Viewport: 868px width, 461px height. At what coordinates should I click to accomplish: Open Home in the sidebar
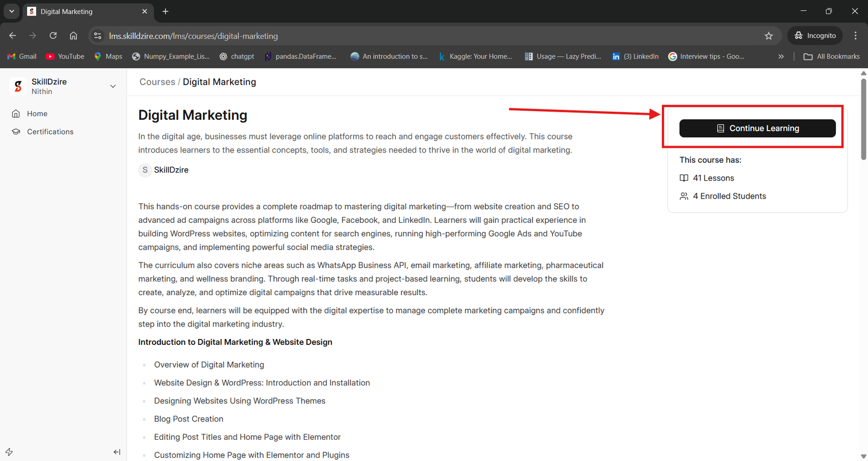click(x=37, y=113)
